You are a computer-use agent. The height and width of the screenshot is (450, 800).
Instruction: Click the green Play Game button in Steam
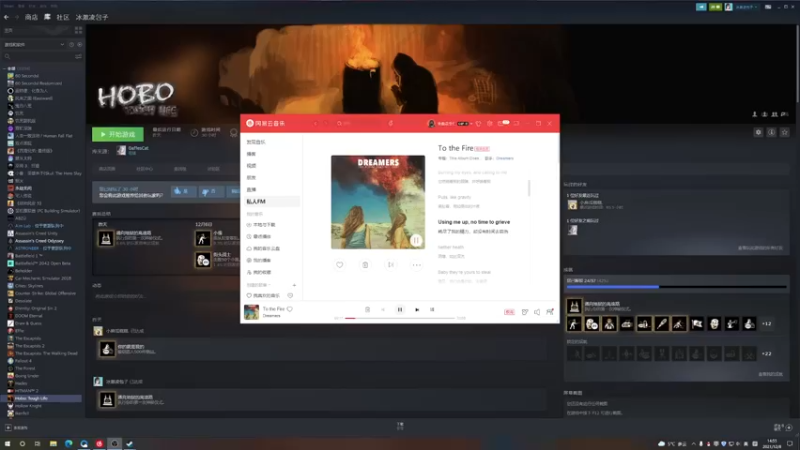117,134
